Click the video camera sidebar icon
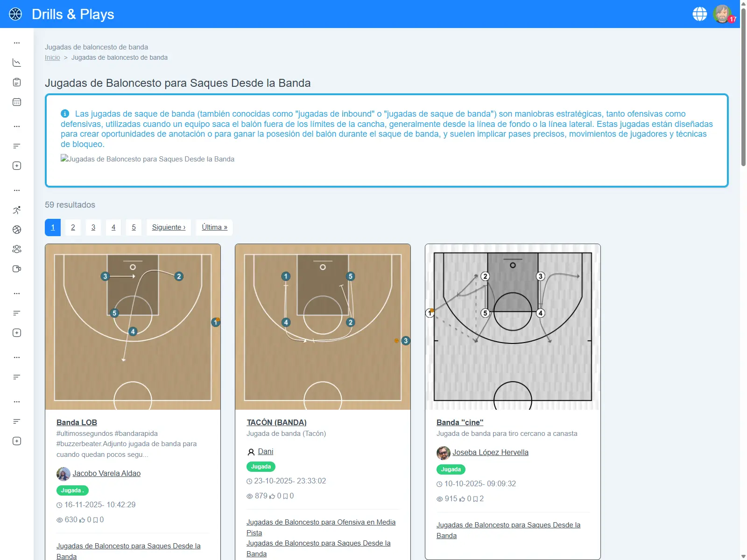The height and width of the screenshot is (560, 747). point(17,269)
